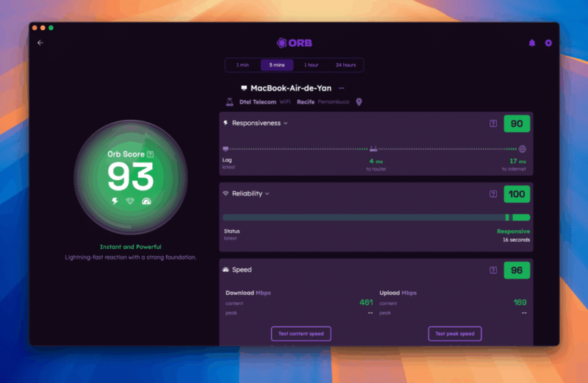Go back with the left arrow

pos(40,43)
